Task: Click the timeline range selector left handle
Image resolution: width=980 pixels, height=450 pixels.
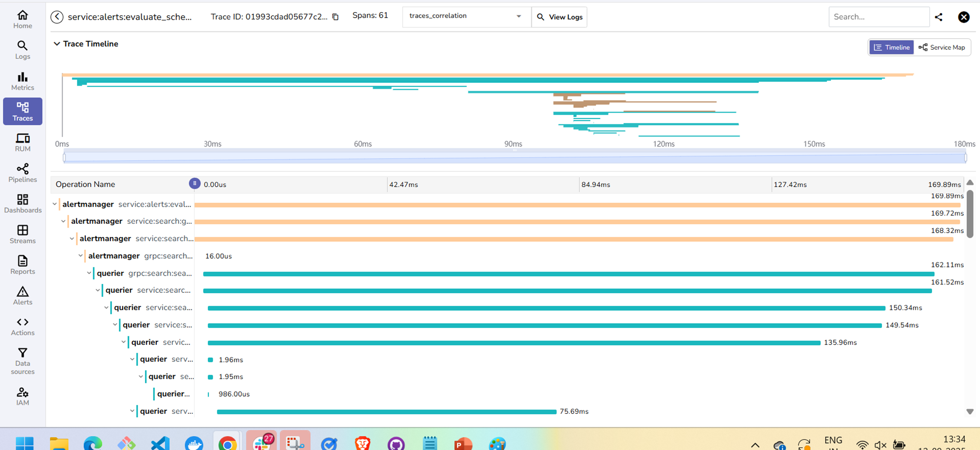Action: pos(64,158)
